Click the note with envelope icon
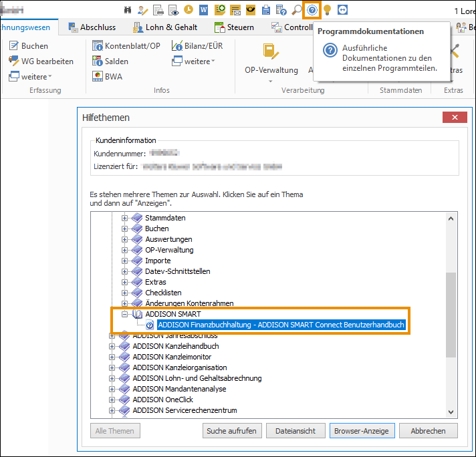This screenshot has width=476, height=457. (235, 10)
